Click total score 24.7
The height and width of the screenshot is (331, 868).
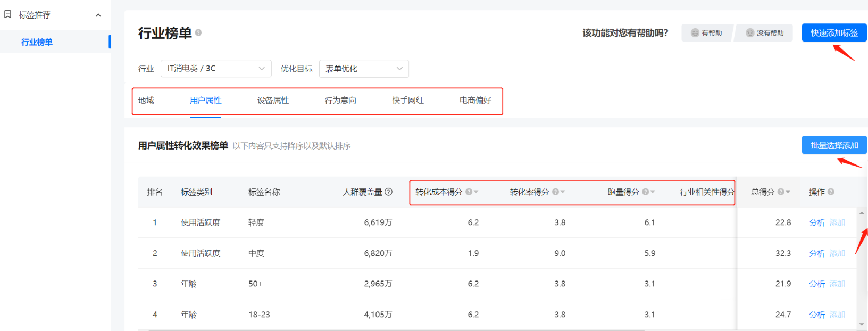pos(783,315)
